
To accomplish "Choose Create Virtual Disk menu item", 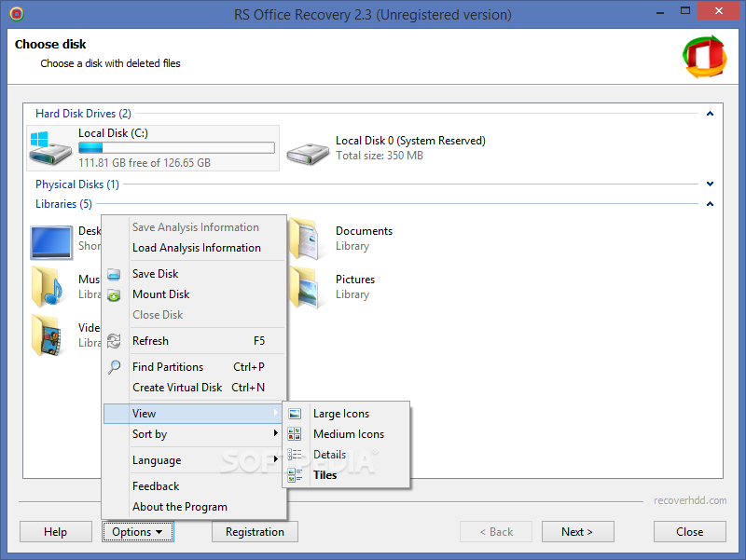I will [193, 388].
